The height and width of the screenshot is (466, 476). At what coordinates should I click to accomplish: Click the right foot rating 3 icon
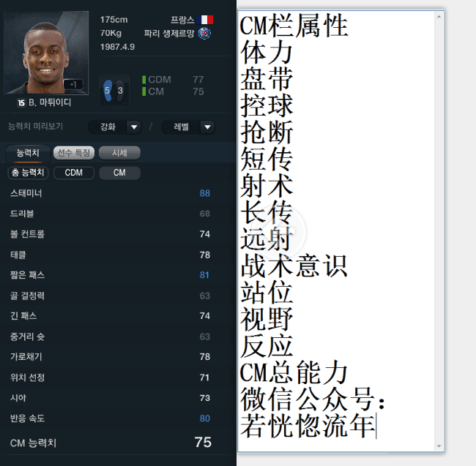[120, 90]
